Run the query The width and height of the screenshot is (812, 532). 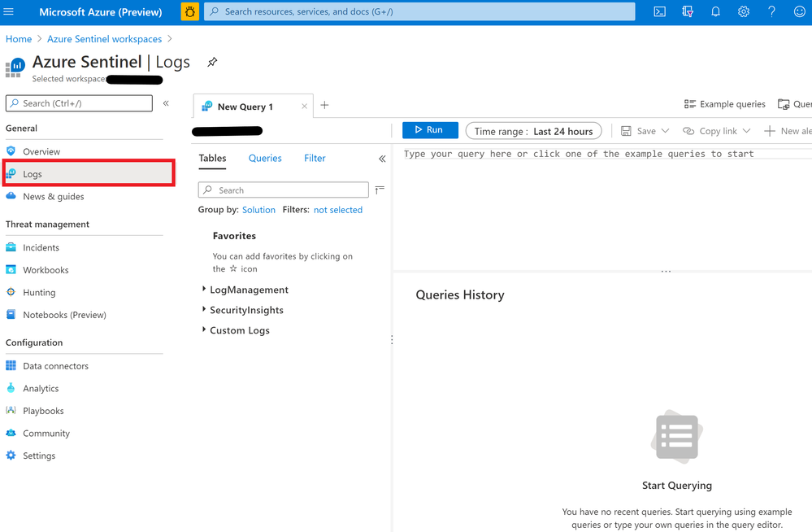pyautogui.click(x=430, y=130)
